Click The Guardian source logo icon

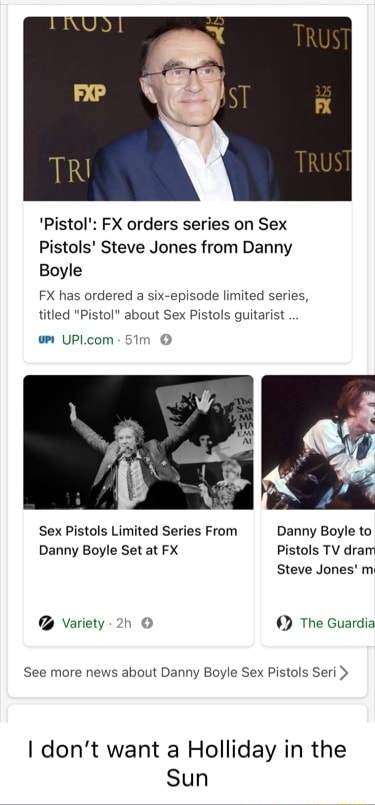pyautogui.click(x=284, y=623)
